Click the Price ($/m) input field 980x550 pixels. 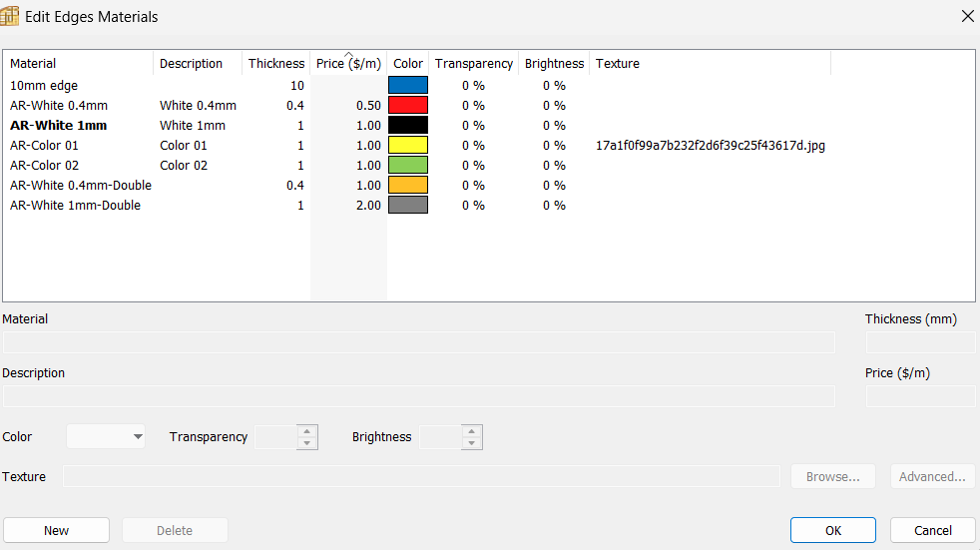tap(919, 396)
